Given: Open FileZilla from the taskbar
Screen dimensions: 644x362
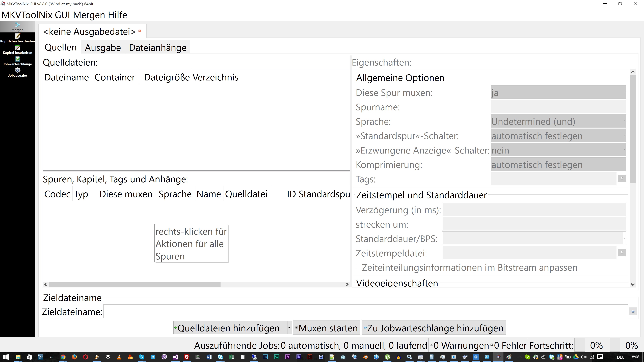Looking at the screenshot, I should (x=186, y=357).
